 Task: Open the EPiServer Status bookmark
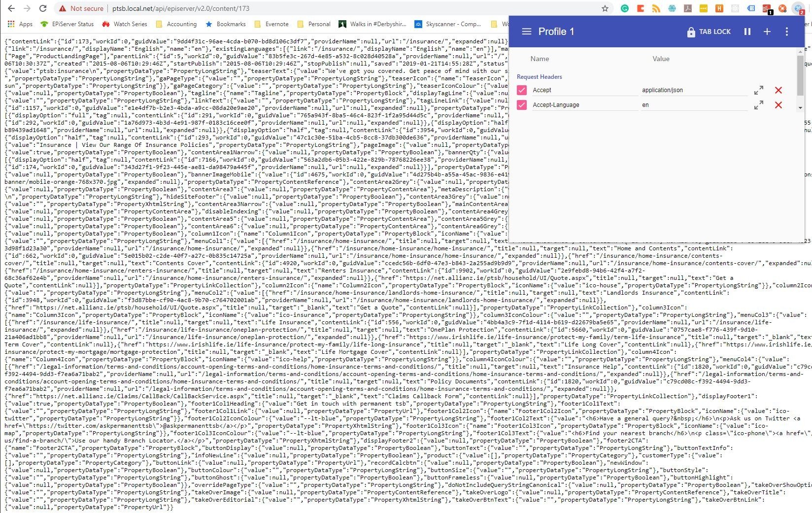[x=67, y=24]
